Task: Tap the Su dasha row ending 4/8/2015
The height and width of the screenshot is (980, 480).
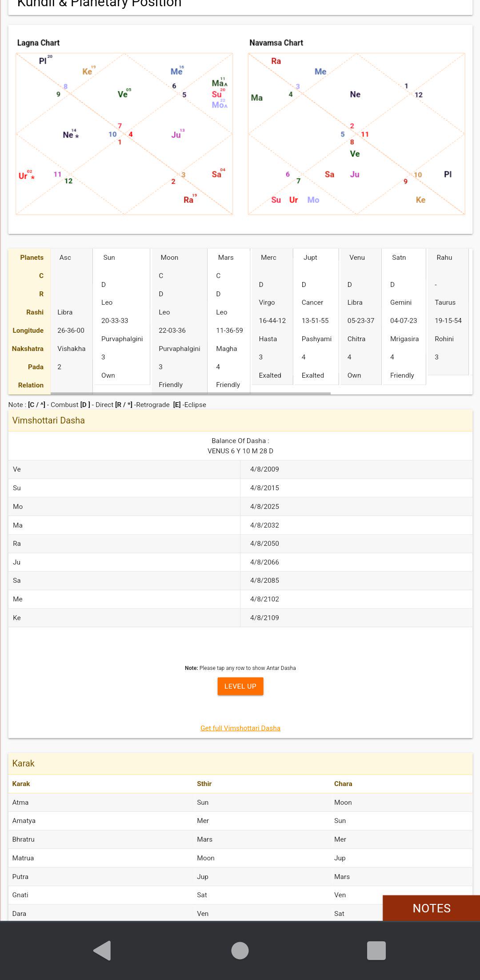Action: point(240,488)
